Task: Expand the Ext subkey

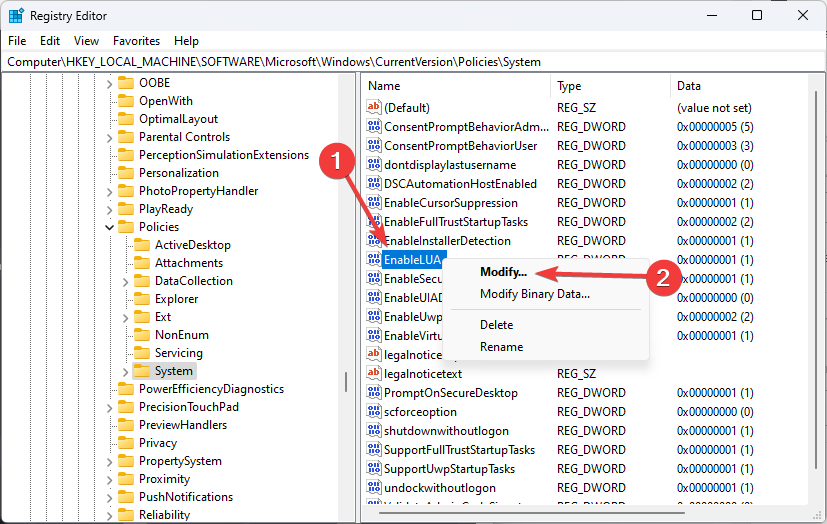Action: point(125,318)
